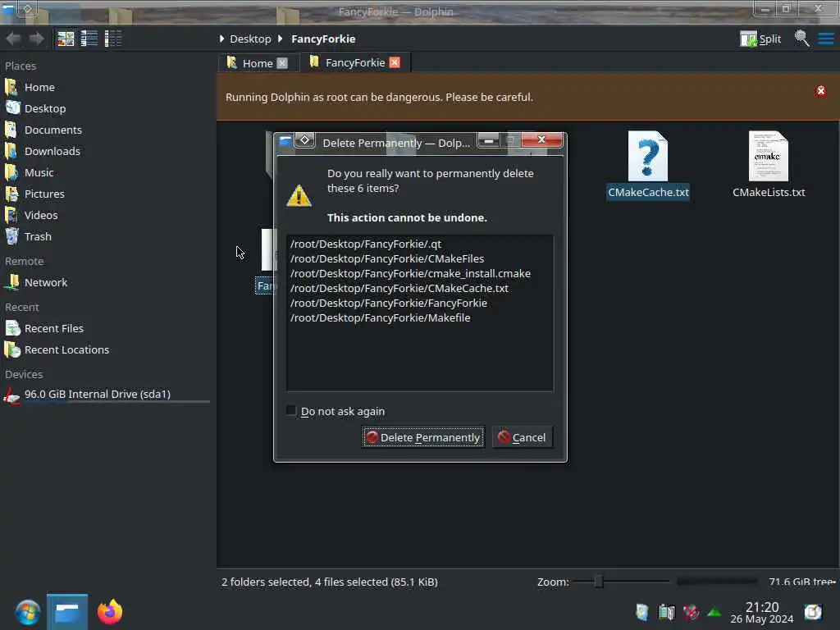This screenshot has width=840, height=630.
Task: Open Network under Remote
Action: pyautogui.click(x=46, y=283)
